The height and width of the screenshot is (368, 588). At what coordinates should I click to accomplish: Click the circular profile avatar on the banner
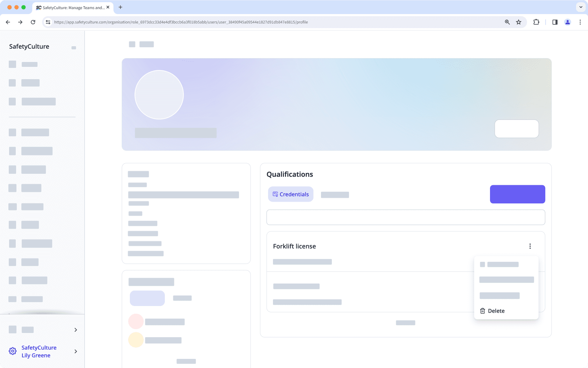point(159,95)
